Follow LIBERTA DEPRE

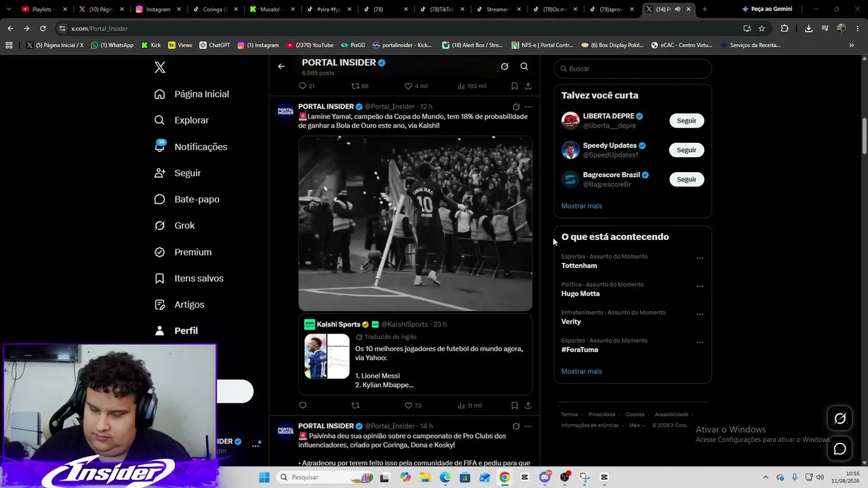click(686, 121)
